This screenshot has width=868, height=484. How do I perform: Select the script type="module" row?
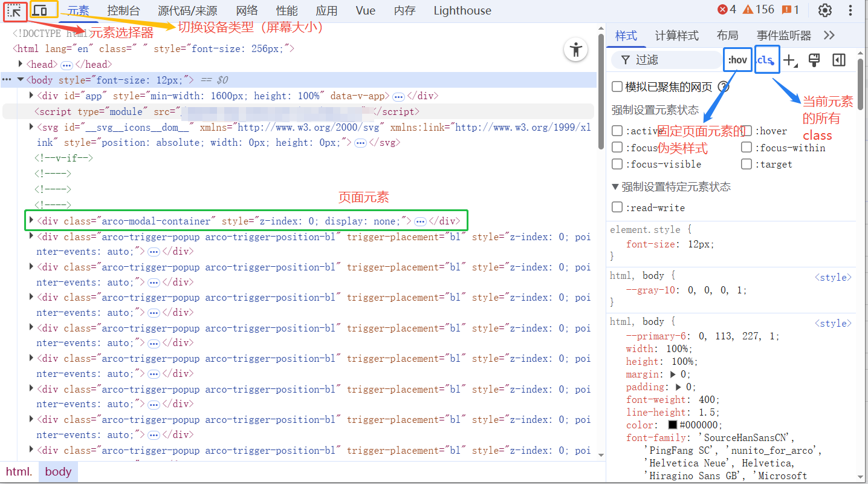pyautogui.click(x=299, y=111)
